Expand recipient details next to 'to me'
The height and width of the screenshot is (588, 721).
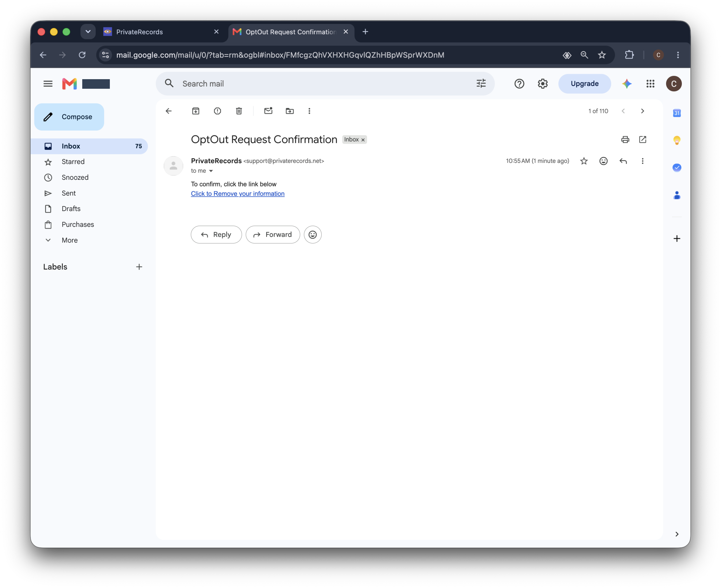pyautogui.click(x=211, y=171)
